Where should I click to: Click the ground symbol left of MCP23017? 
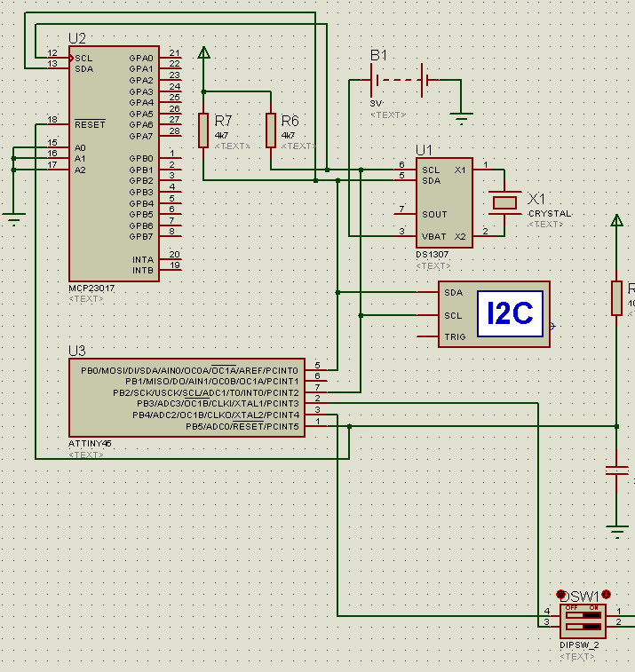coord(13,217)
